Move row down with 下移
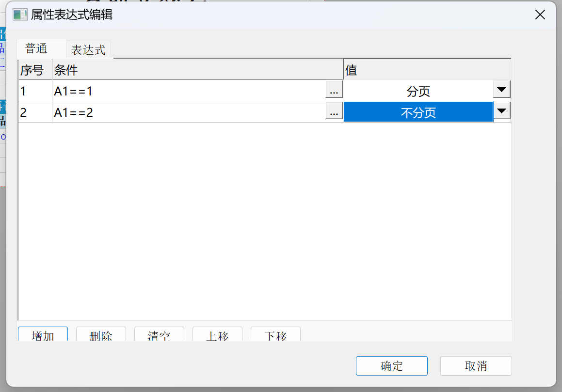 tap(275, 335)
